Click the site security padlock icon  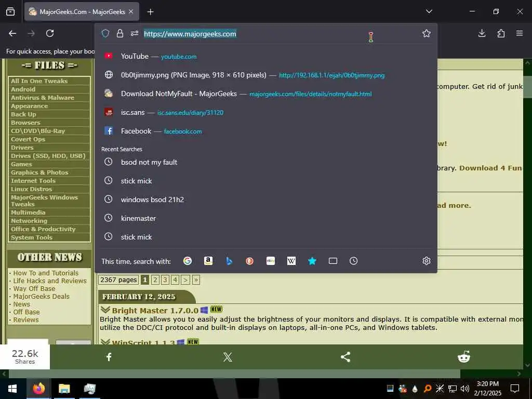tap(120, 33)
